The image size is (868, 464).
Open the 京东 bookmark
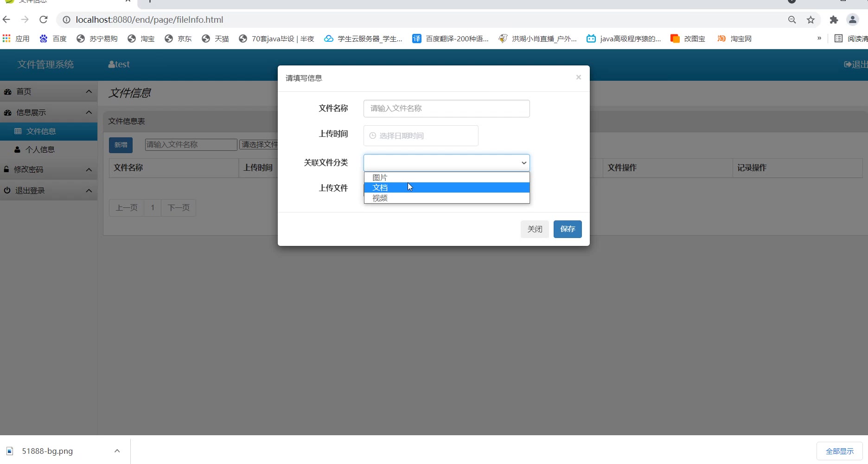tap(178, 39)
